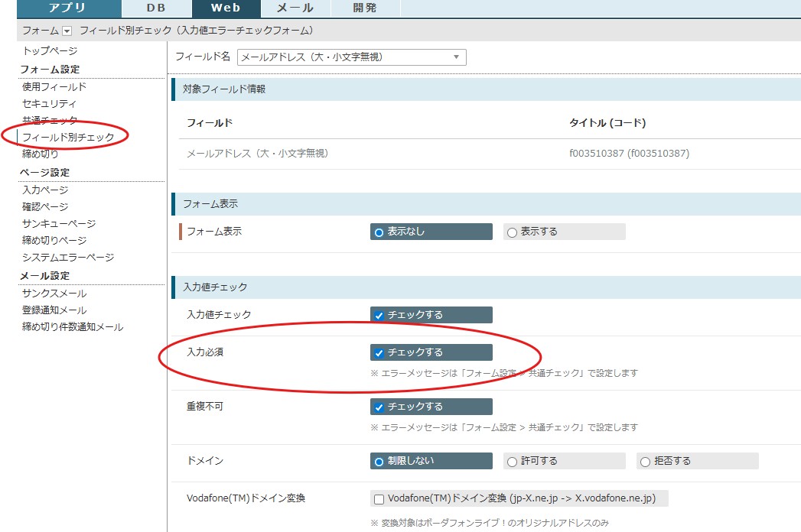This screenshot has width=801, height=532.
Task: Go to 確認ページ settings
Action: 45,207
